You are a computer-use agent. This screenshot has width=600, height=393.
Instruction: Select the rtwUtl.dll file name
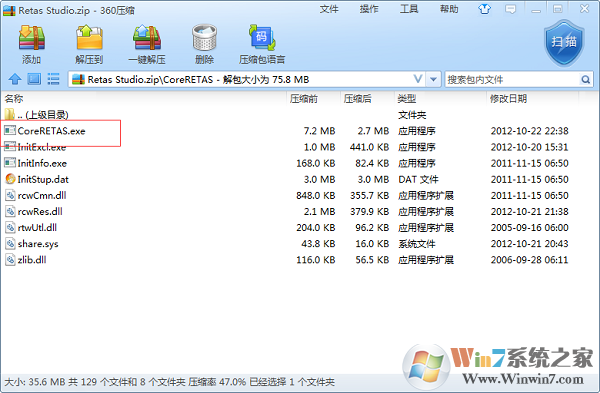pyautogui.click(x=37, y=227)
